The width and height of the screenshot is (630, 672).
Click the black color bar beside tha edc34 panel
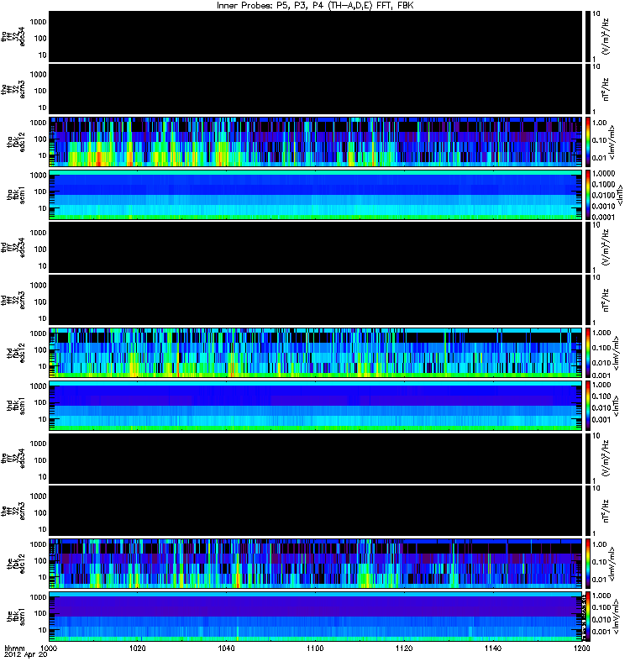(587, 36)
